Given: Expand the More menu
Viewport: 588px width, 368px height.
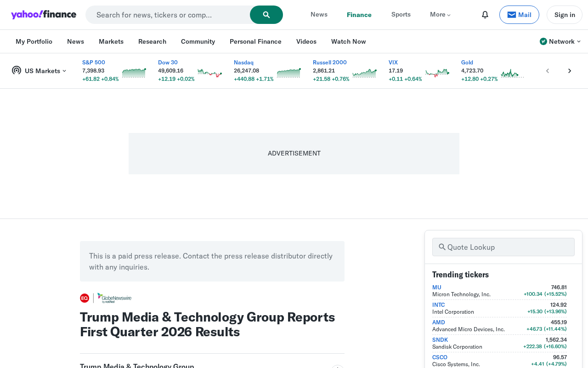Looking at the screenshot, I should [440, 15].
